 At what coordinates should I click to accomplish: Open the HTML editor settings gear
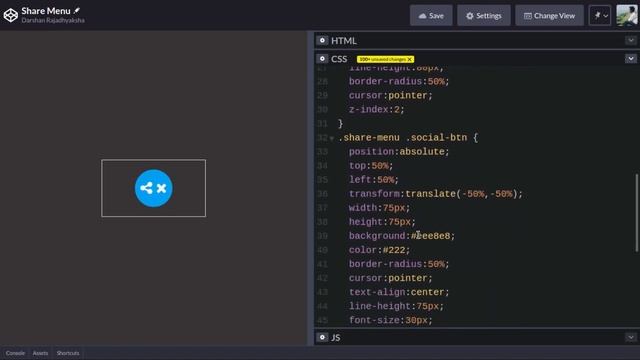(x=322, y=40)
